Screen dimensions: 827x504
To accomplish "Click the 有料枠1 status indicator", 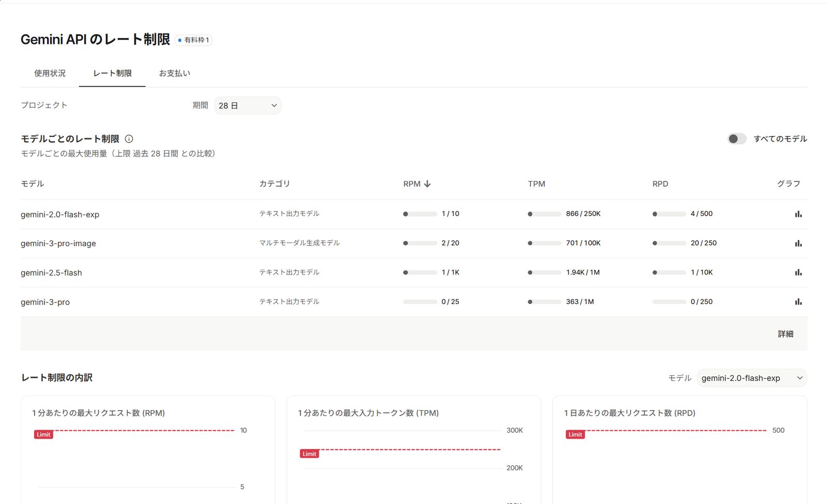I will point(193,40).
